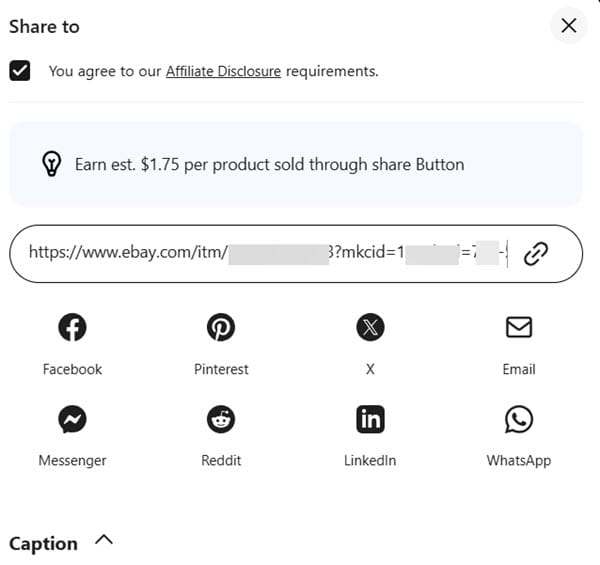Share via the Facebook icon
The width and height of the screenshot is (600, 565).
72,327
